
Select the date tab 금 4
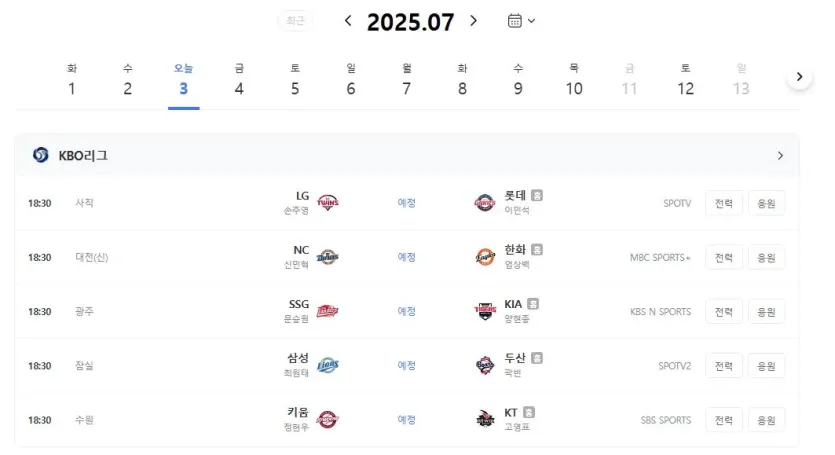tap(239, 80)
